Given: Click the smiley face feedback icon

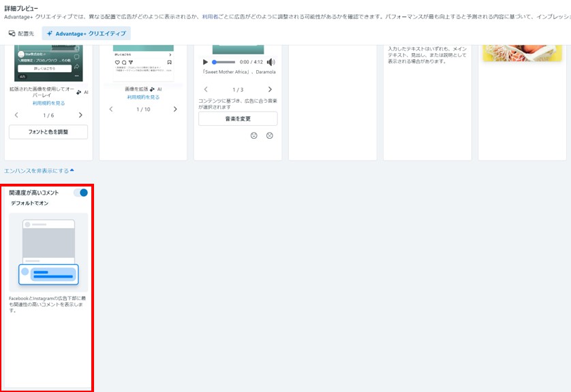Looking at the screenshot, I should click(x=254, y=135).
